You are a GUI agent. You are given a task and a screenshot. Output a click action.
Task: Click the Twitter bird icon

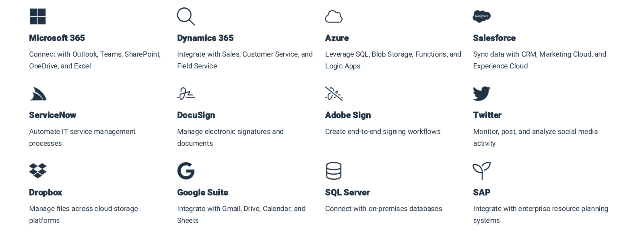coord(482,93)
